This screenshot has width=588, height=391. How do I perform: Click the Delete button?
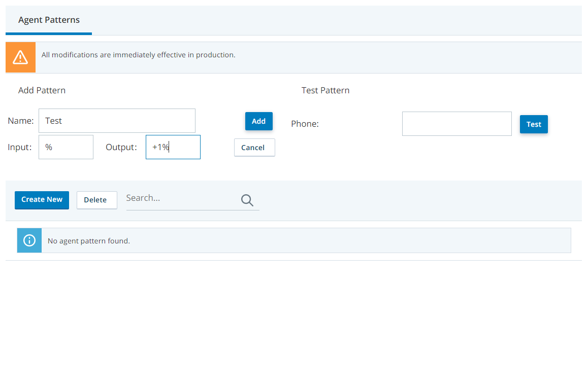click(x=97, y=200)
